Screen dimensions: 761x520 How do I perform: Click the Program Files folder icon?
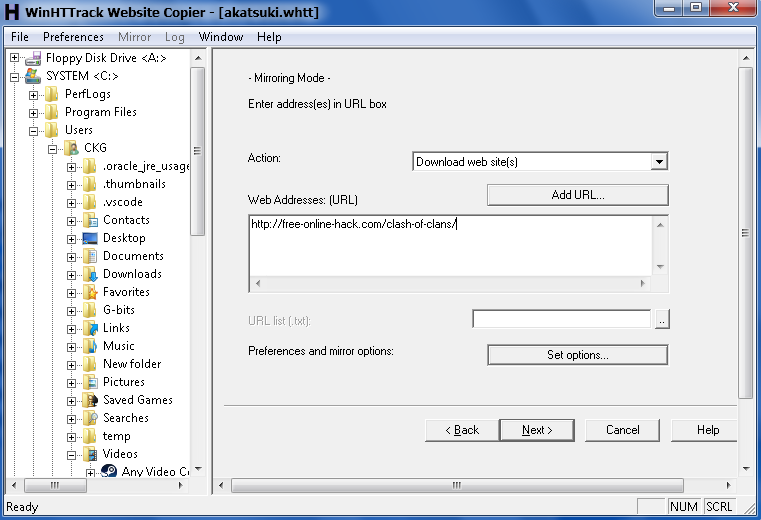52,112
